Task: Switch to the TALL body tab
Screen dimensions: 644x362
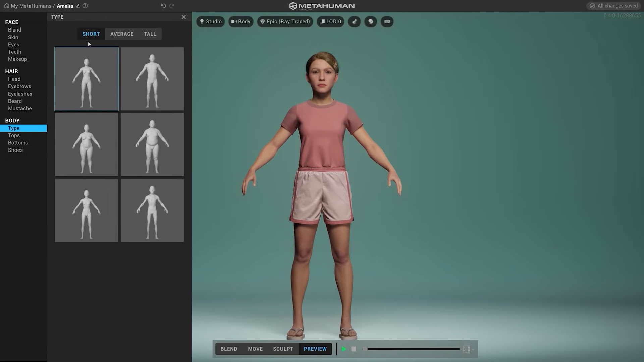Action: tap(150, 34)
